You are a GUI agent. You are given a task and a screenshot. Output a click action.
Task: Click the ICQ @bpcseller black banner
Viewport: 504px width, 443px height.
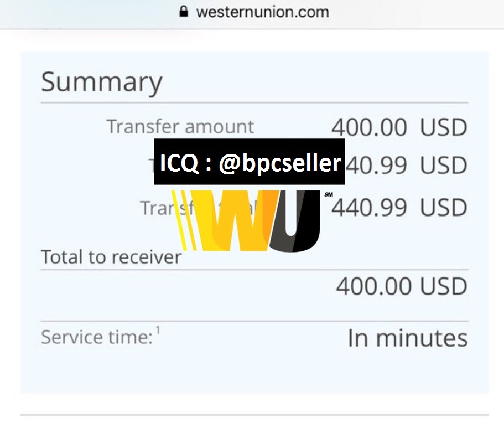pyautogui.click(x=250, y=162)
